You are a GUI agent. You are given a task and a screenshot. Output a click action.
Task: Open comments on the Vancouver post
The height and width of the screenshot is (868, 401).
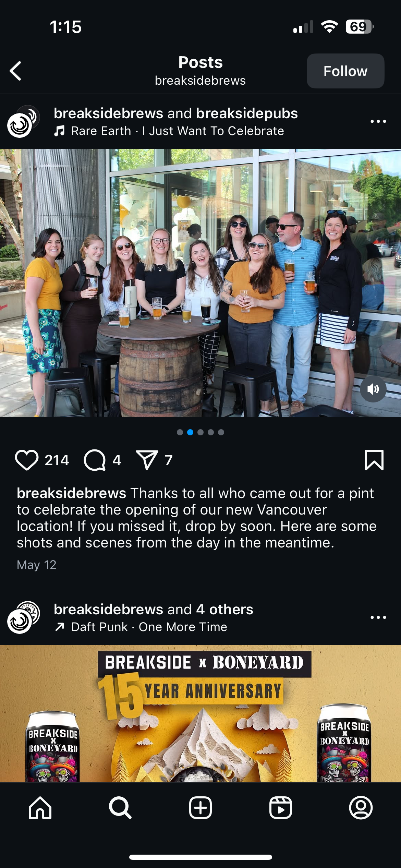click(x=95, y=460)
